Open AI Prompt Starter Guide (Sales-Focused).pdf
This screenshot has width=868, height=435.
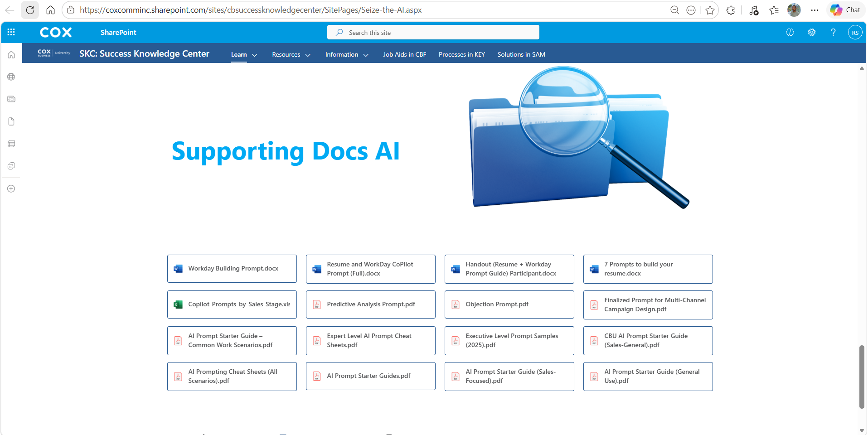click(x=509, y=376)
